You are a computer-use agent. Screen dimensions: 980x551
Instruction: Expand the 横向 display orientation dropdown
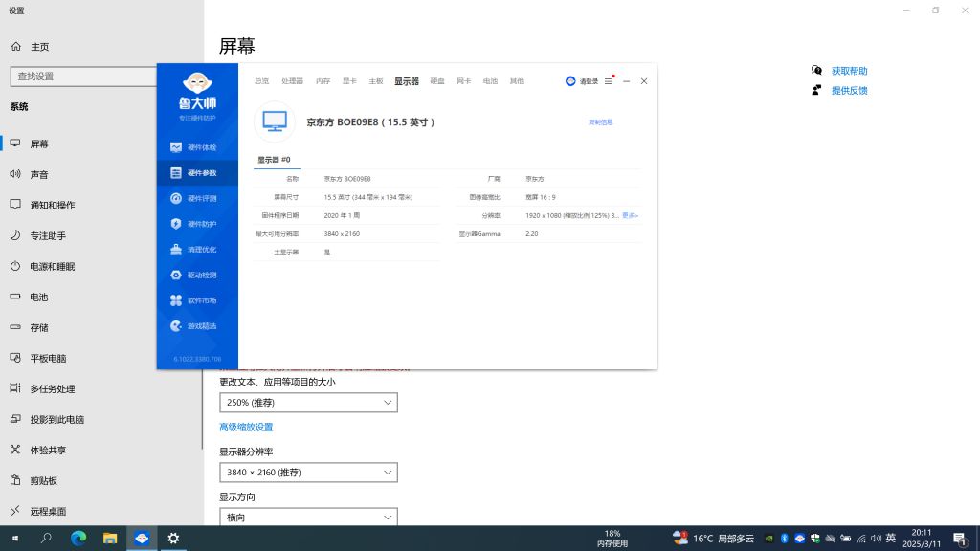tap(308, 517)
